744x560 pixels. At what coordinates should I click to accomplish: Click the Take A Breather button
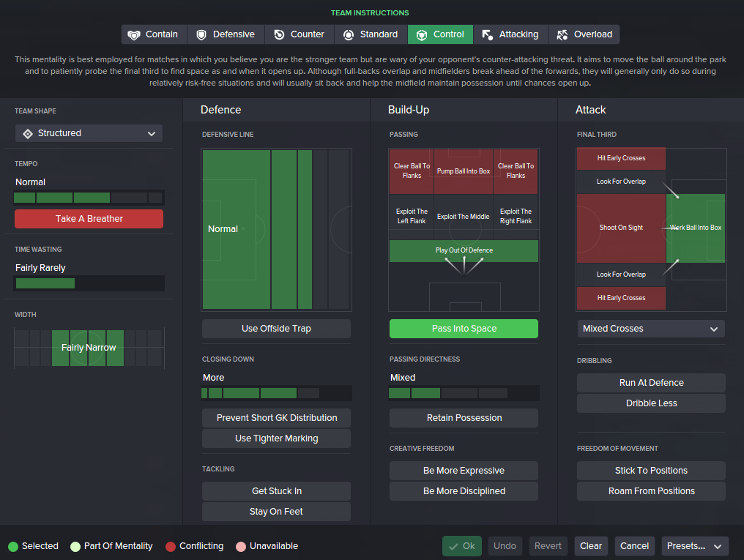(89, 219)
